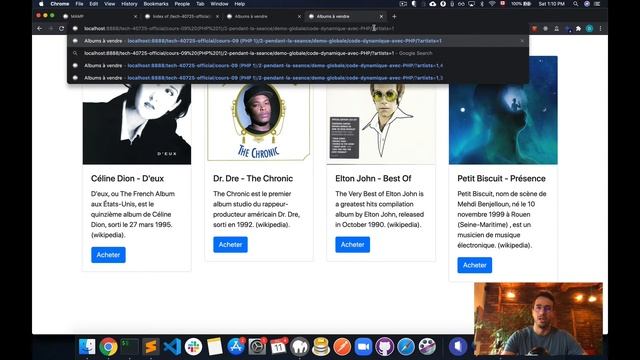Open the Apple menu
The width and height of the screenshot is (640, 360).
41,4
